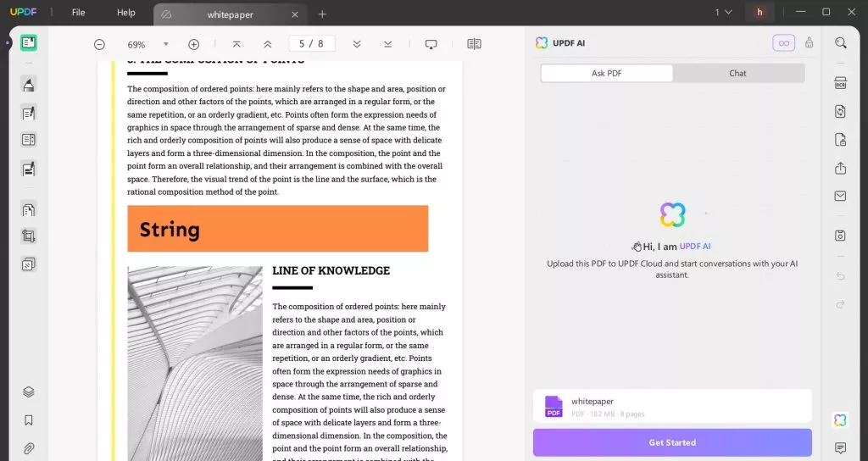This screenshot has height=461, width=868.
Task: Click the UPDF AI link text
Action: [x=695, y=247]
